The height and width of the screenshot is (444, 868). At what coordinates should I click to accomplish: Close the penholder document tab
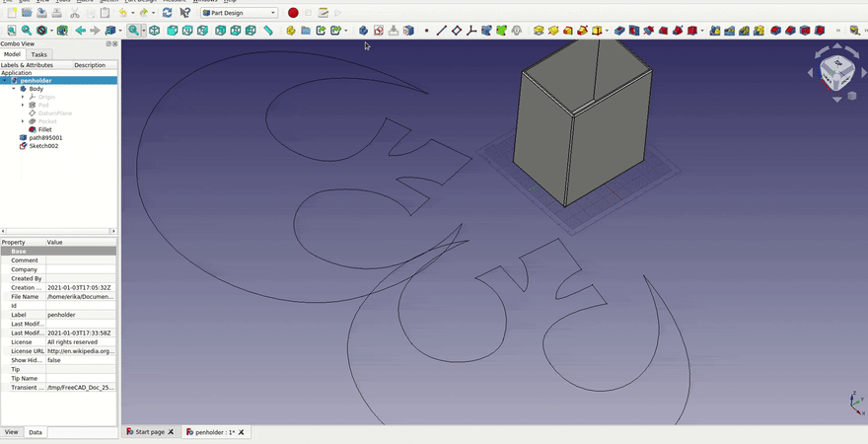(x=242, y=432)
